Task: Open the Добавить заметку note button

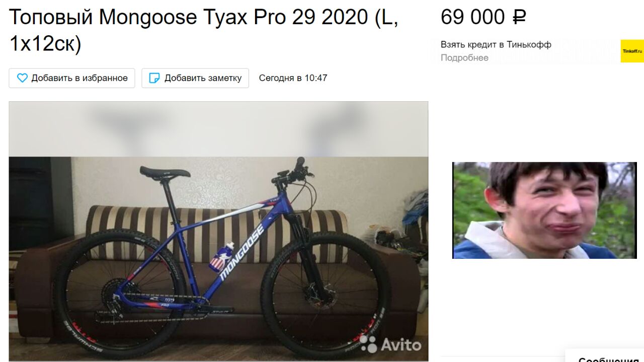Action: click(195, 78)
